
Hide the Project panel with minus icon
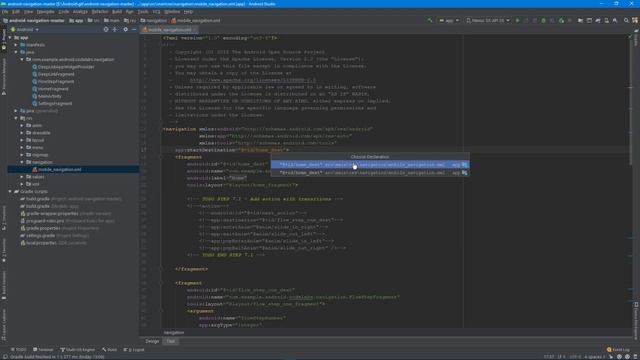coord(134,29)
